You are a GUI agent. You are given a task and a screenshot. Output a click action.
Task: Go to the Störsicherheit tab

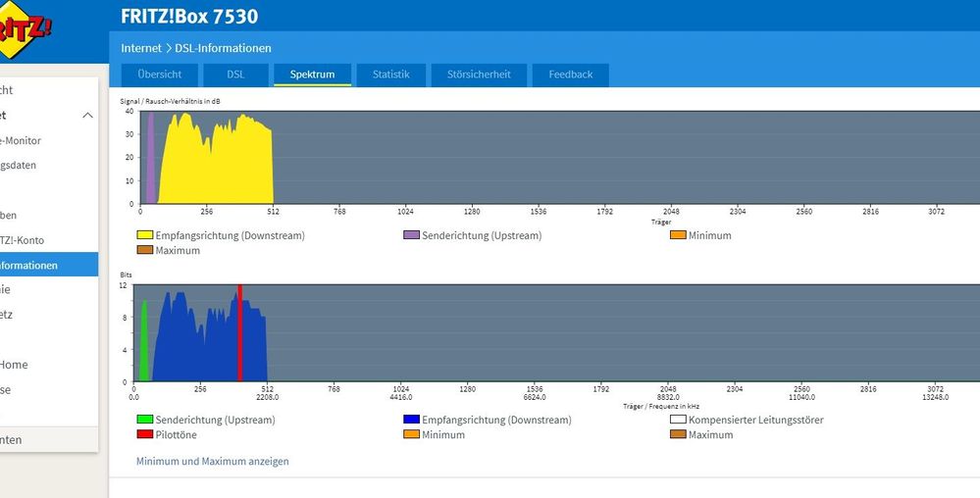(479, 75)
